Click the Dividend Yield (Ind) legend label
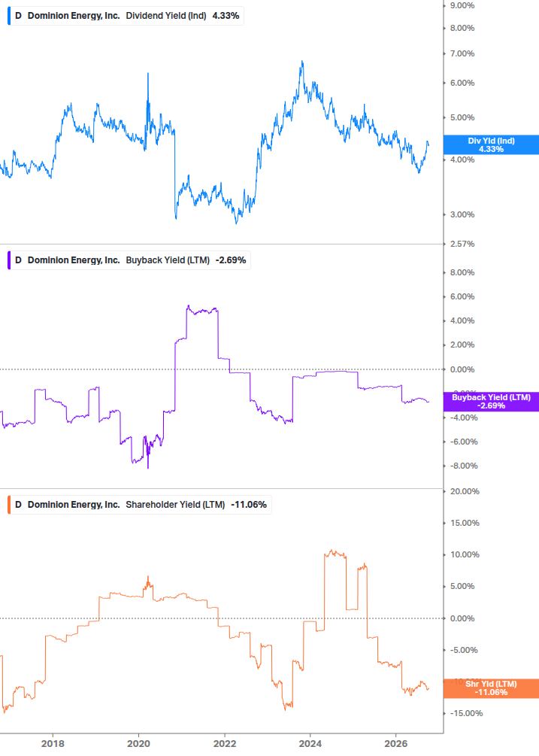The height and width of the screenshot is (756, 539). (166, 16)
